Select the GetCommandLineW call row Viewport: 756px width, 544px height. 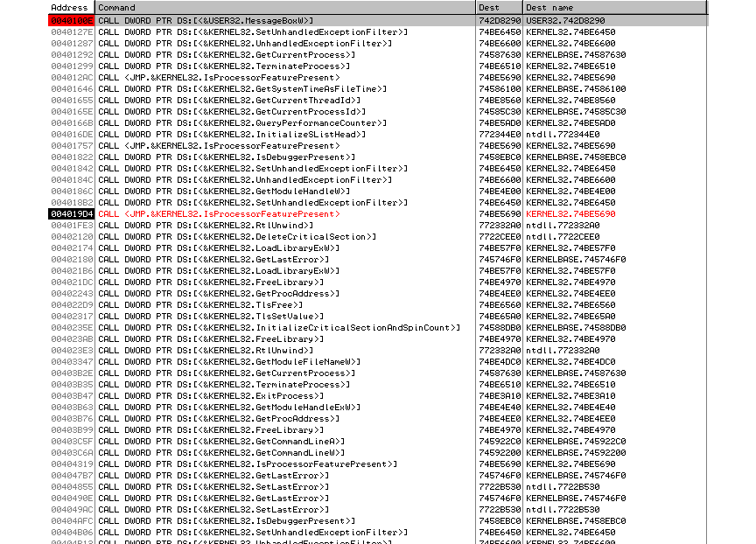pos(377,453)
